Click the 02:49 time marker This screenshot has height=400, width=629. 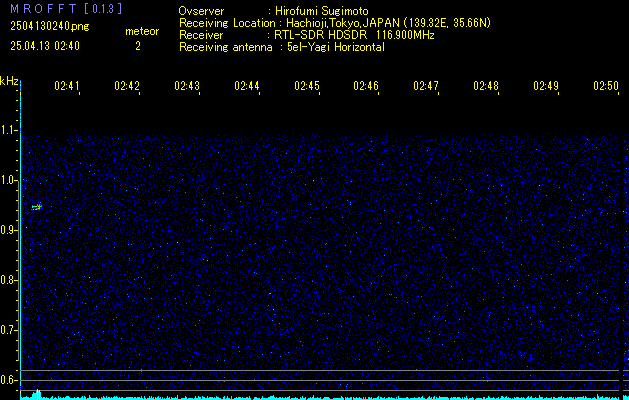[546, 86]
